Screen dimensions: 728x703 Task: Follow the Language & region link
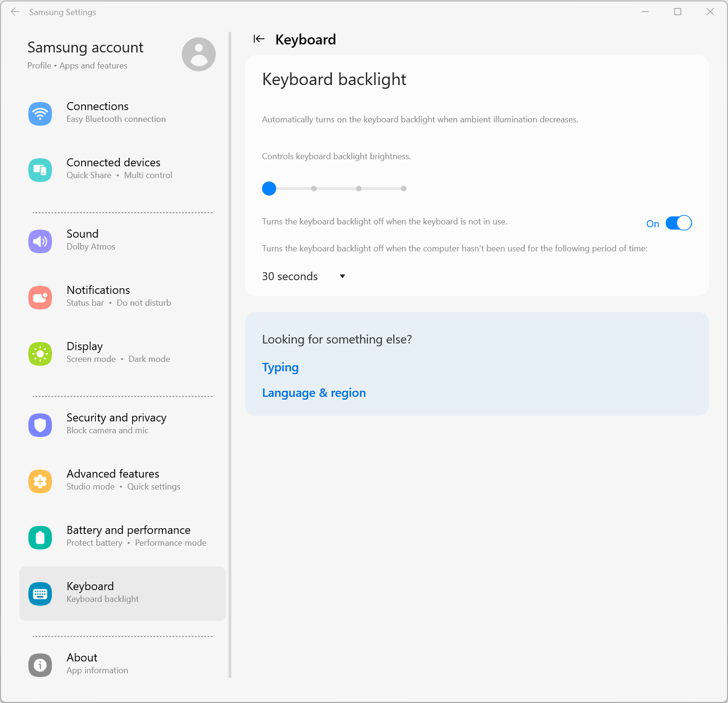(314, 393)
